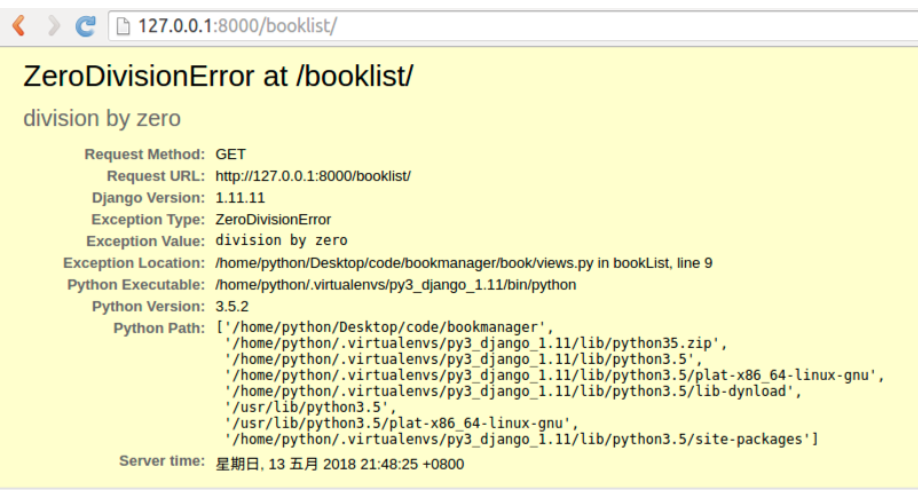Viewport: 918px width, 493px height.
Task: Select the "Python Executable:" label
Action: (x=136, y=285)
